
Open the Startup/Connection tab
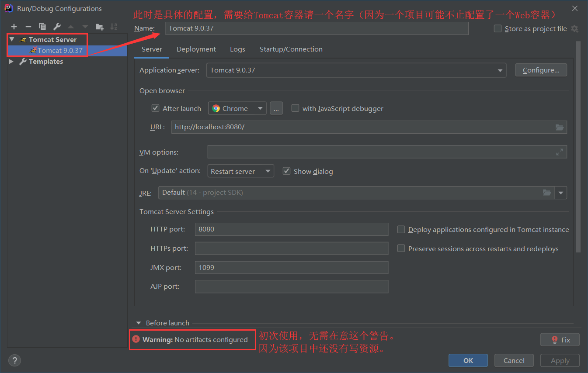coord(291,49)
